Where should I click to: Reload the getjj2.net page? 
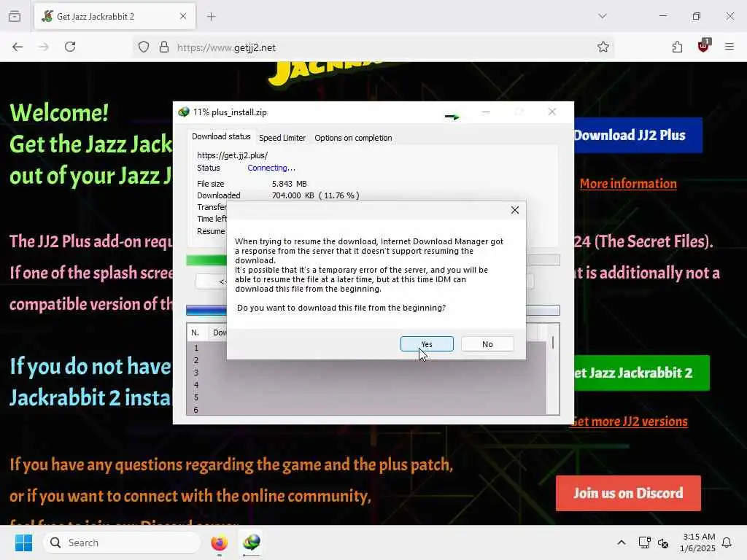click(70, 47)
